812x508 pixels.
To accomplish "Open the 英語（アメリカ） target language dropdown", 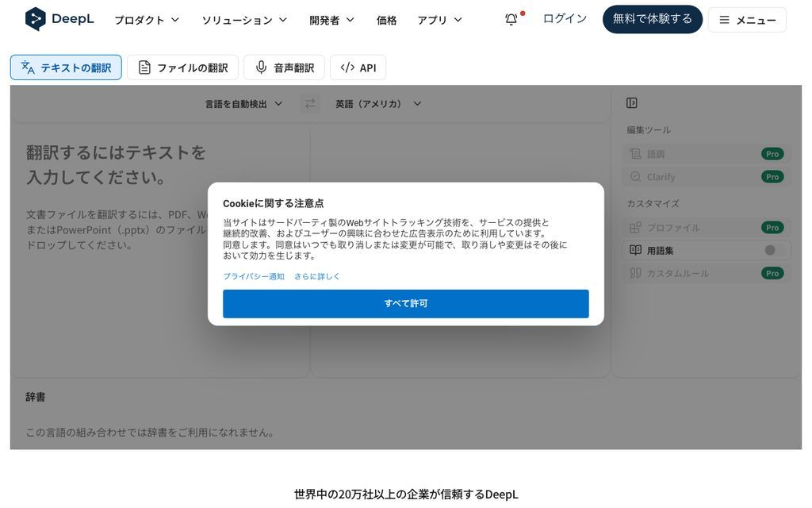I will coord(378,104).
